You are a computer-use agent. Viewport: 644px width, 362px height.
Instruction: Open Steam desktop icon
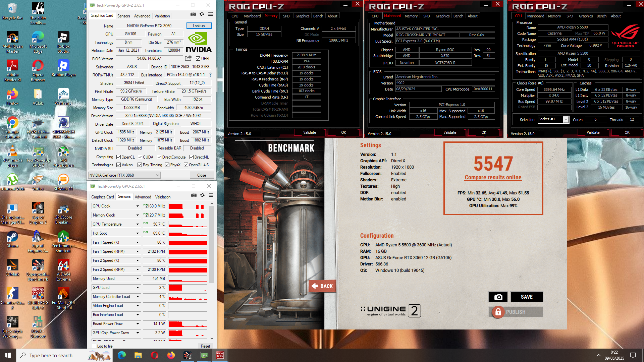click(x=12, y=239)
